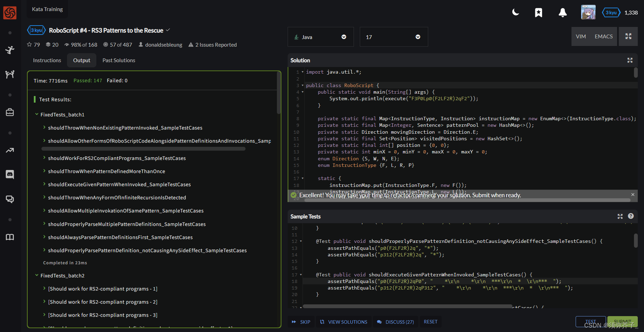Open notifications with the bell icon
Image resolution: width=644 pixels, height=332 pixels.
[x=563, y=13]
